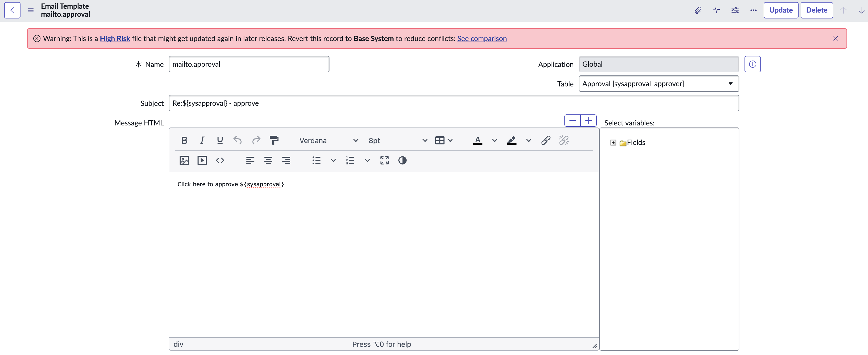
Task: Click the Delete button
Action: [x=817, y=10]
